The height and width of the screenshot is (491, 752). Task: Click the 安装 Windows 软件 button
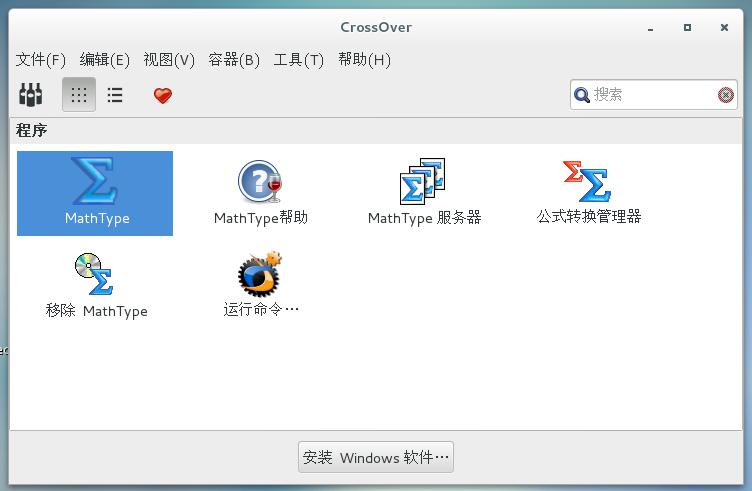(x=376, y=457)
